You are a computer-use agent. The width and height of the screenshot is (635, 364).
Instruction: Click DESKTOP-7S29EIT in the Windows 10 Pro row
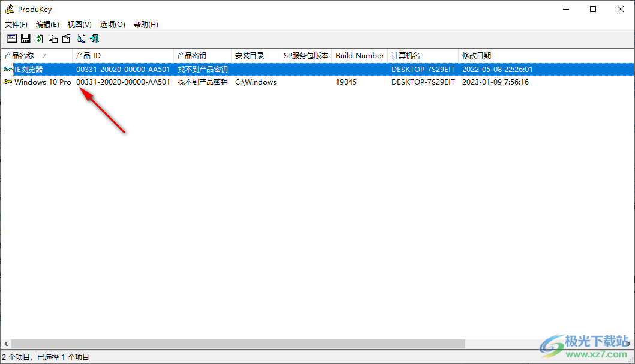pos(423,82)
